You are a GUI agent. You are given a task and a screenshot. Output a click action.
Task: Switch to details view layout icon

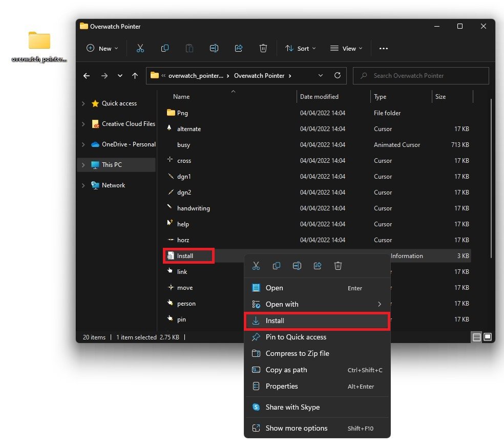(477, 337)
